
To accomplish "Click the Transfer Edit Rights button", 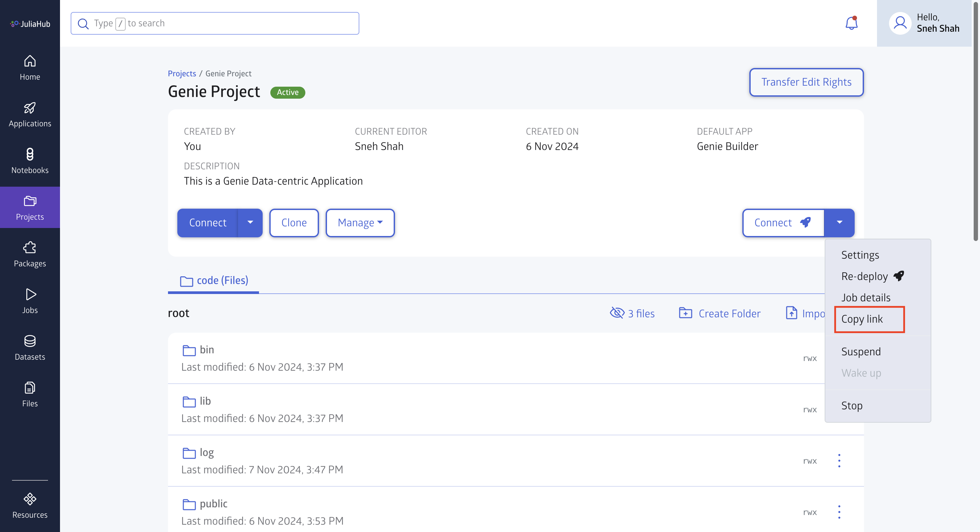I will (x=806, y=82).
